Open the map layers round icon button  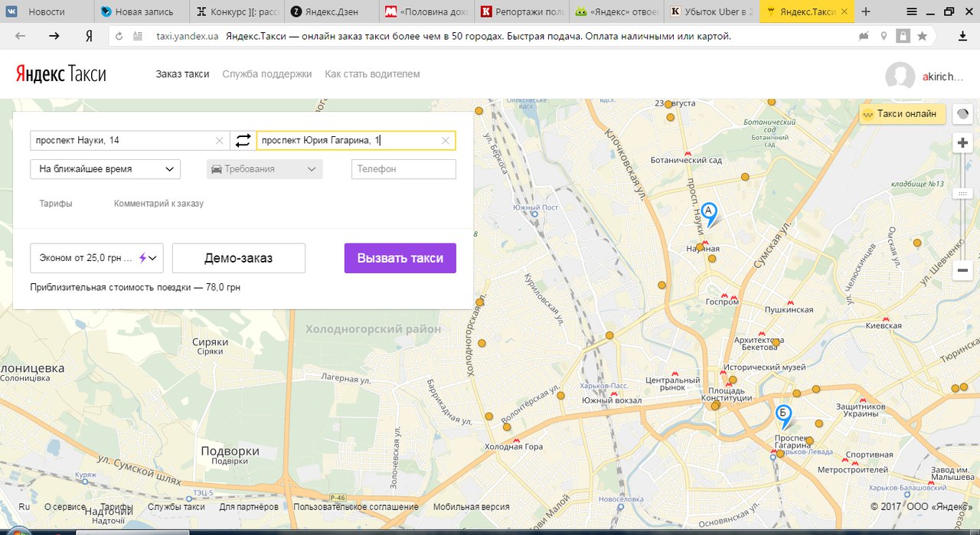pos(963,114)
